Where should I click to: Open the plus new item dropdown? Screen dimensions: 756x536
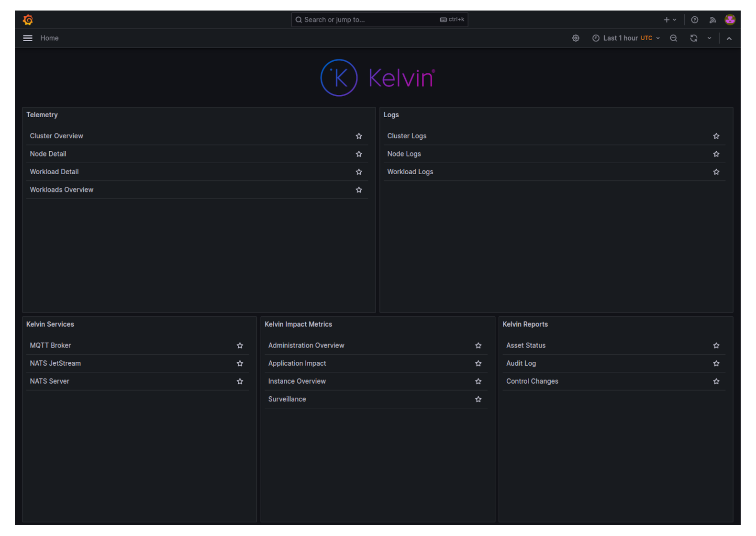tap(669, 20)
